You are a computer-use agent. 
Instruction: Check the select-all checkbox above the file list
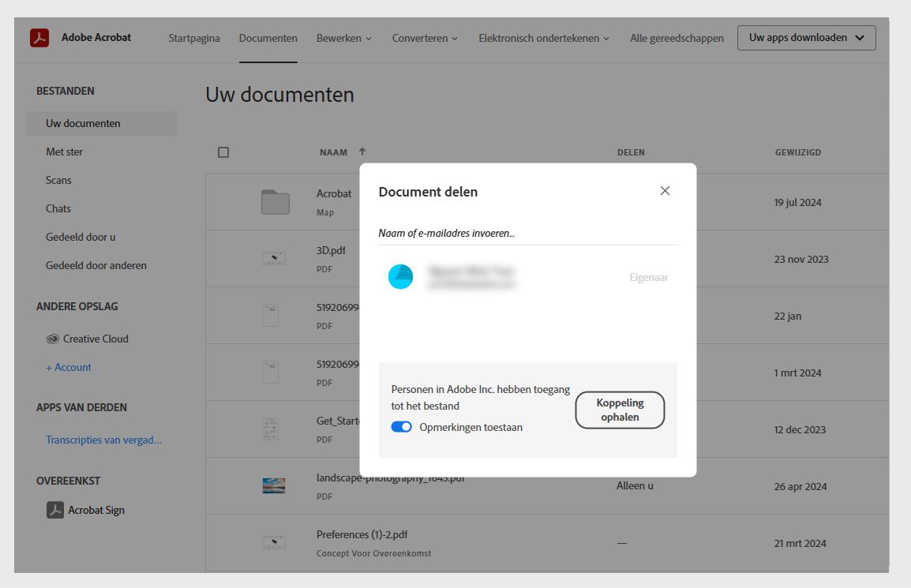(223, 152)
